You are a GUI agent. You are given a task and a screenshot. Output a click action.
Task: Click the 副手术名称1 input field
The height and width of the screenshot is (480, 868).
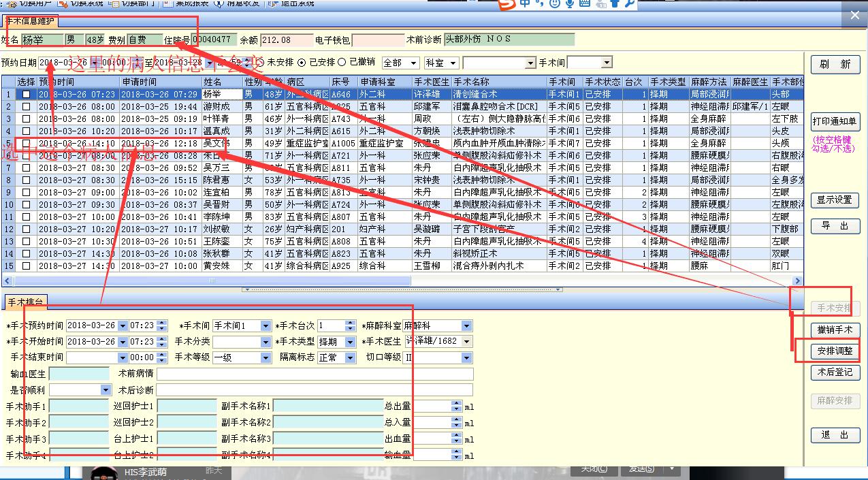click(x=328, y=406)
